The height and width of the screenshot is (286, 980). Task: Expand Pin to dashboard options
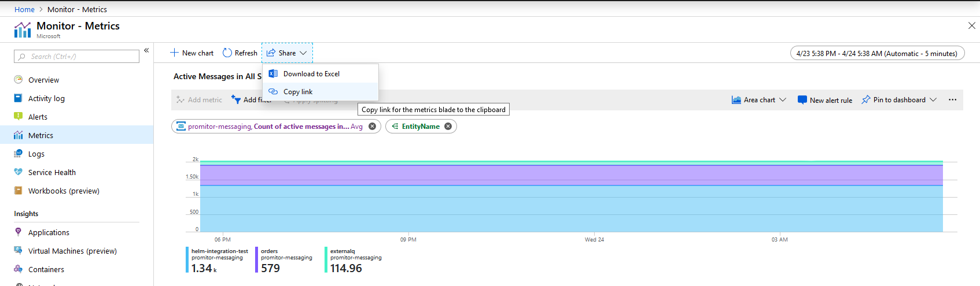pyautogui.click(x=933, y=100)
